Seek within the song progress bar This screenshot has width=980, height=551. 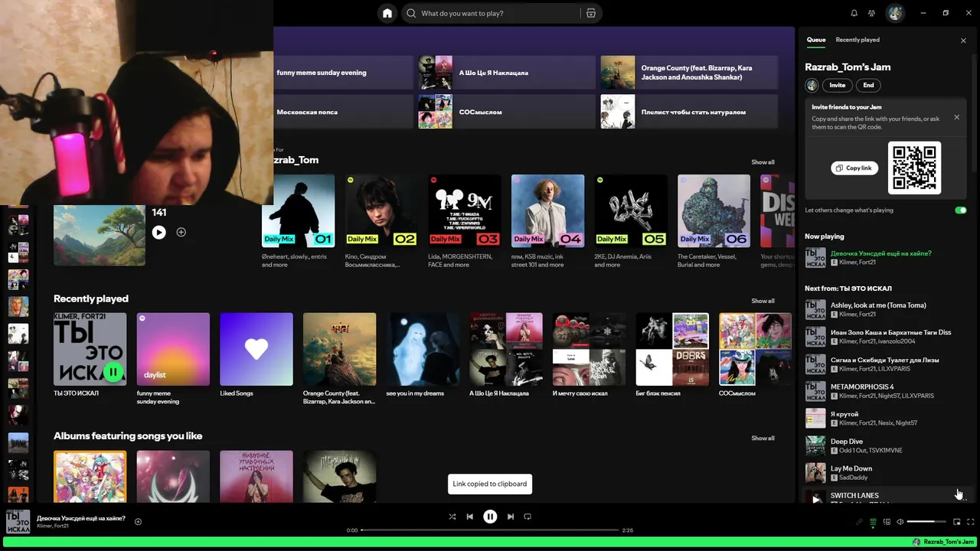(488, 530)
